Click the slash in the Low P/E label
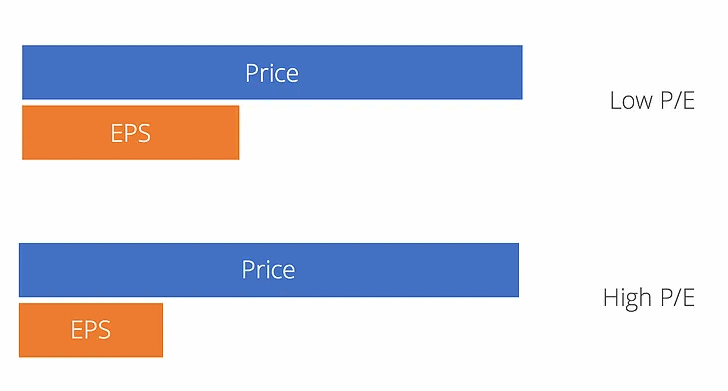The image size is (728, 391). [678, 100]
